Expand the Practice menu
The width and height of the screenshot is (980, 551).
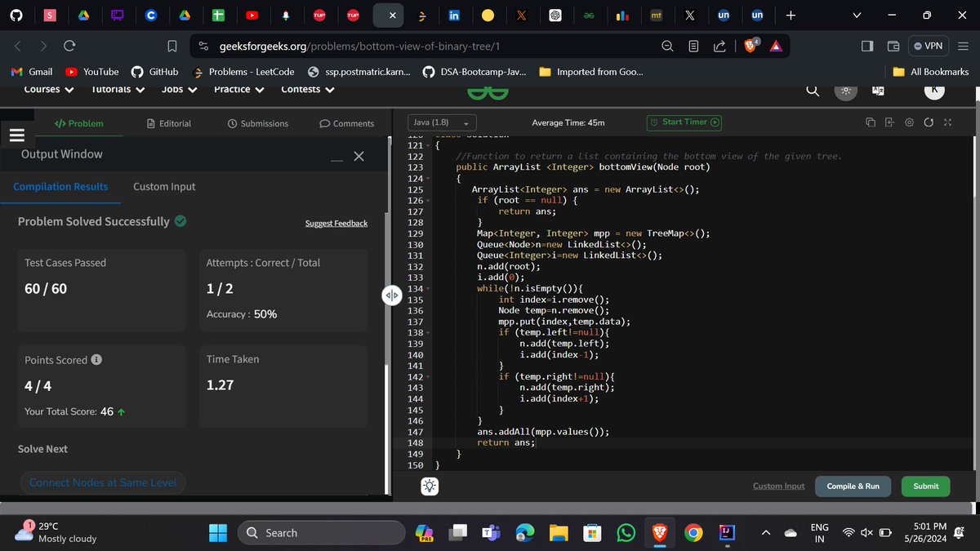(238, 89)
